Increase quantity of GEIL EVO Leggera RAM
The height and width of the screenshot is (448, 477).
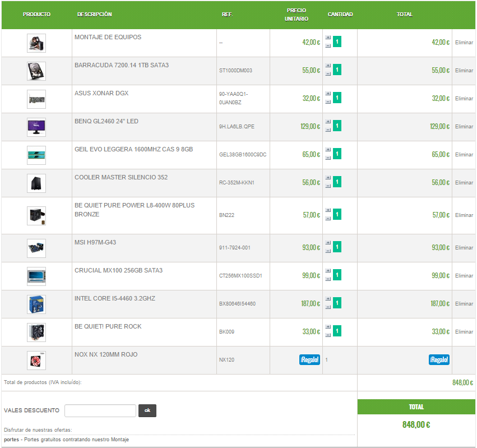(328, 150)
